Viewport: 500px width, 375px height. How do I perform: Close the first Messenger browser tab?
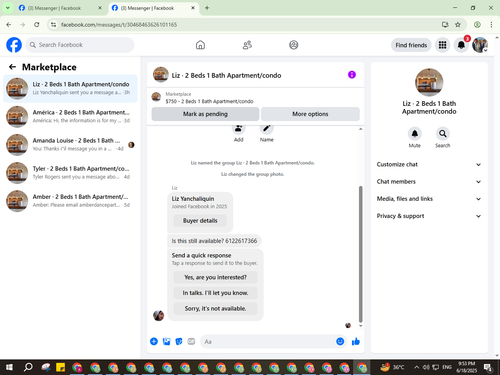coord(100,8)
